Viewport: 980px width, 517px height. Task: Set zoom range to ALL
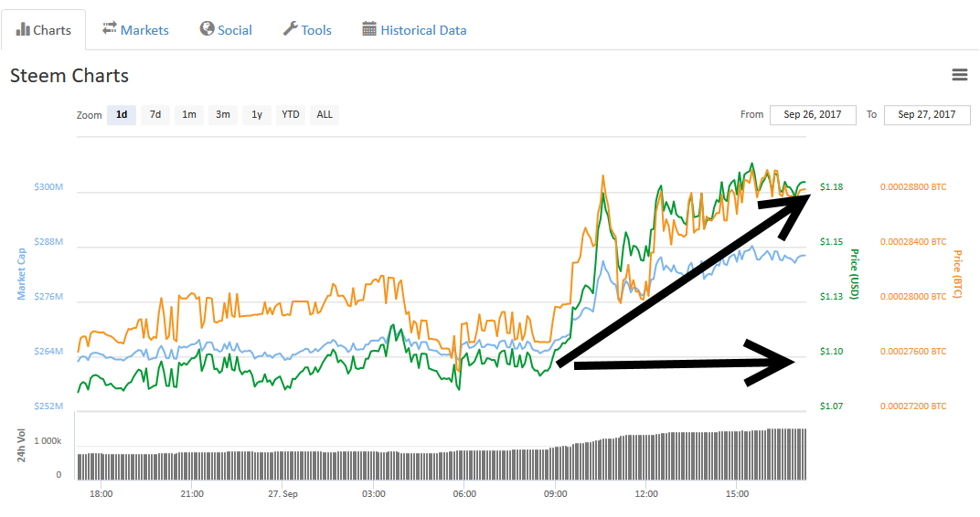(x=325, y=115)
